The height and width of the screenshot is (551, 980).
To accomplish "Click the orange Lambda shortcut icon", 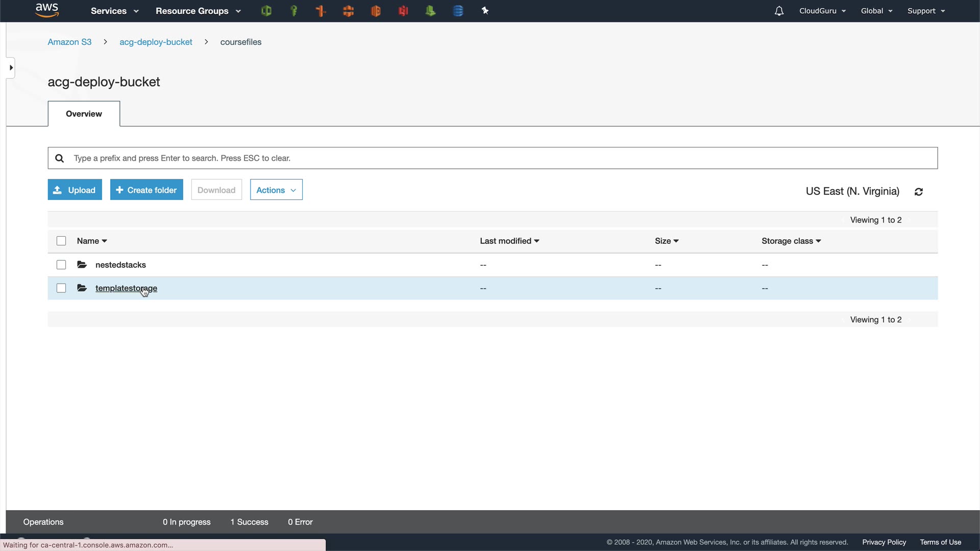I will 376,11.
